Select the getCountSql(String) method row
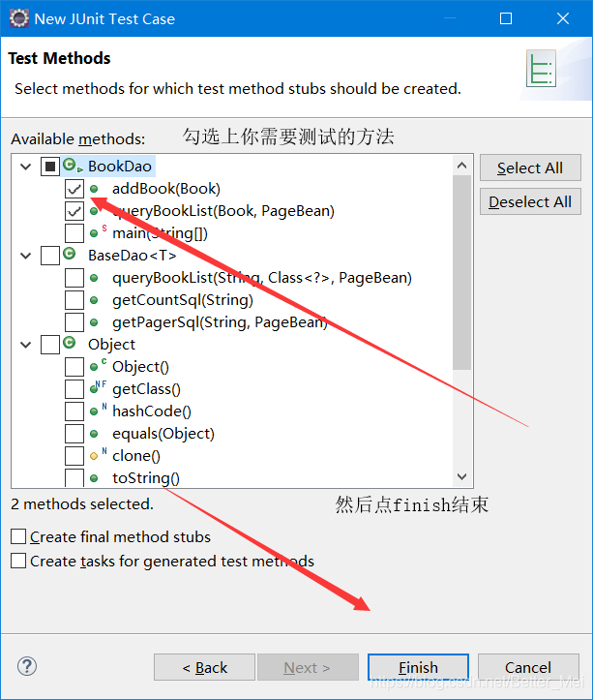Image resolution: width=593 pixels, height=700 pixels. 183,300
